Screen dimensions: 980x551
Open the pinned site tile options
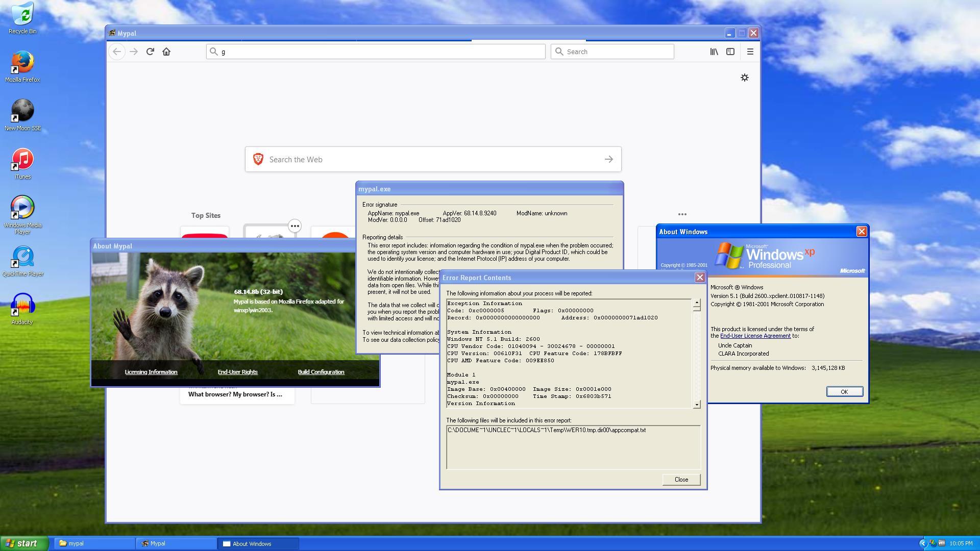295,226
